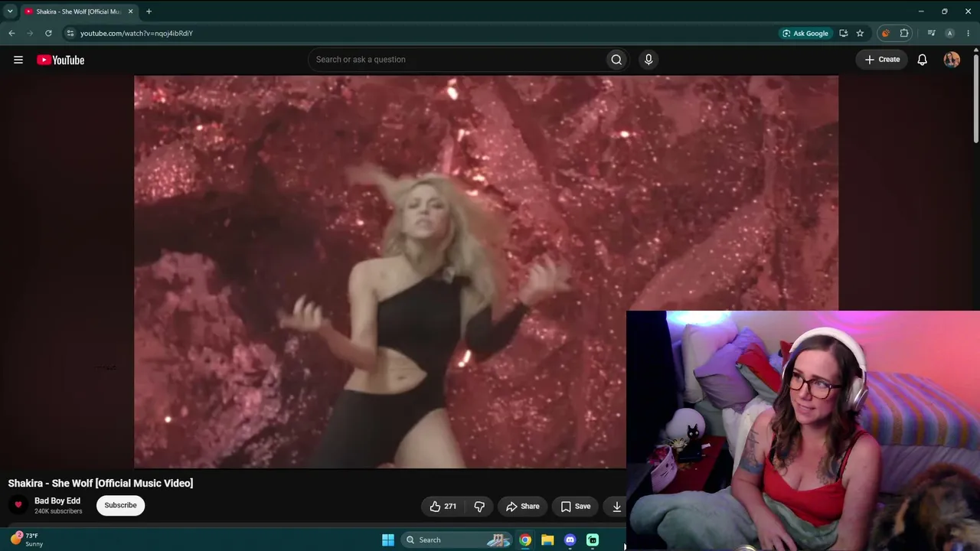The height and width of the screenshot is (551, 980).
Task: Open Chrome media controls icon
Action: click(931, 33)
